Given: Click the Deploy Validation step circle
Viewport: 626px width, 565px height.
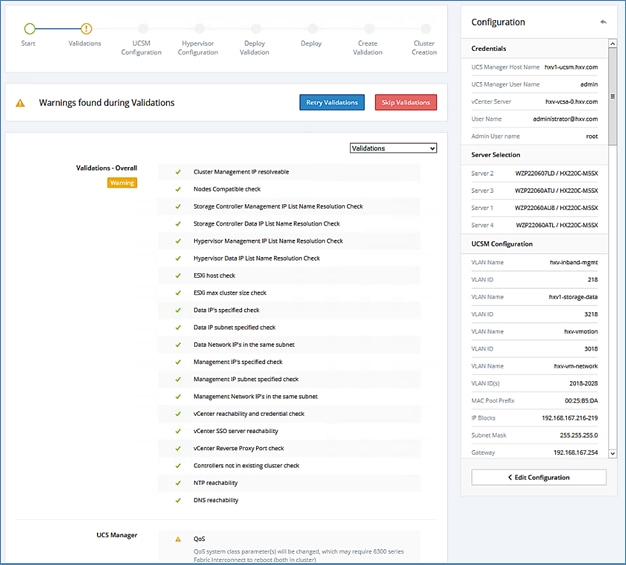Looking at the screenshot, I should 256,28.
